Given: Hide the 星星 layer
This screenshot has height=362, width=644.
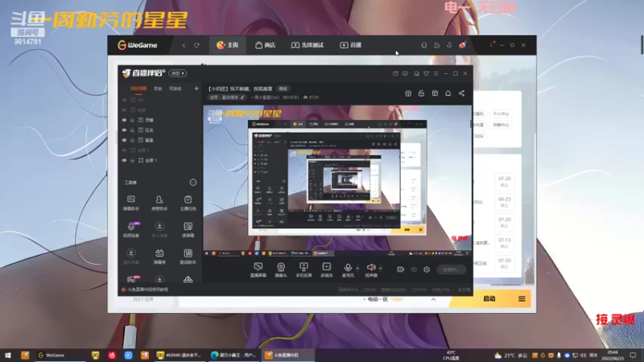Looking at the screenshot, I should tap(124, 140).
